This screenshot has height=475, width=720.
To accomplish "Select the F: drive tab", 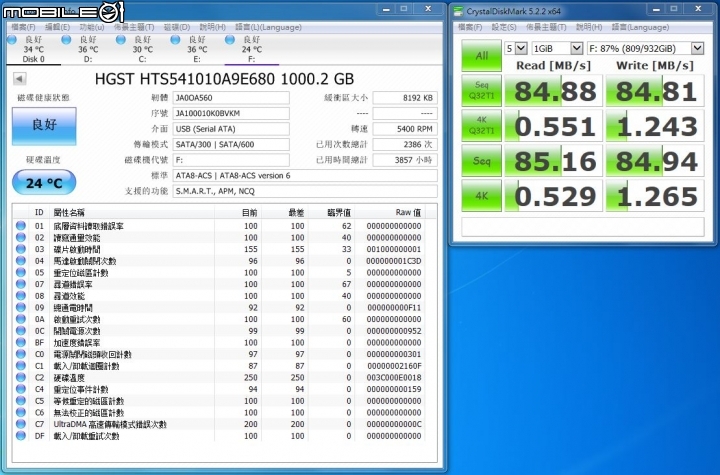I will click(x=252, y=49).
